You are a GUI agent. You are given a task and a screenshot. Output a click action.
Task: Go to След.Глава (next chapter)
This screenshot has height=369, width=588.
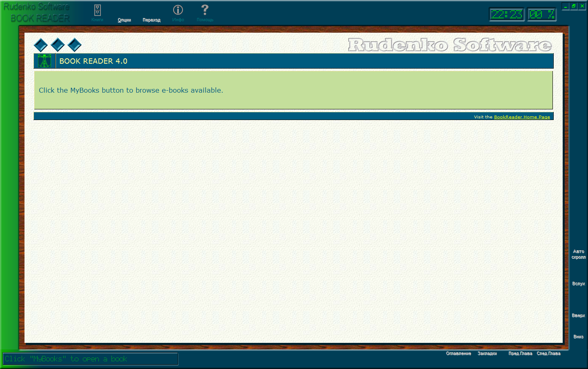[x=548, y=353]
